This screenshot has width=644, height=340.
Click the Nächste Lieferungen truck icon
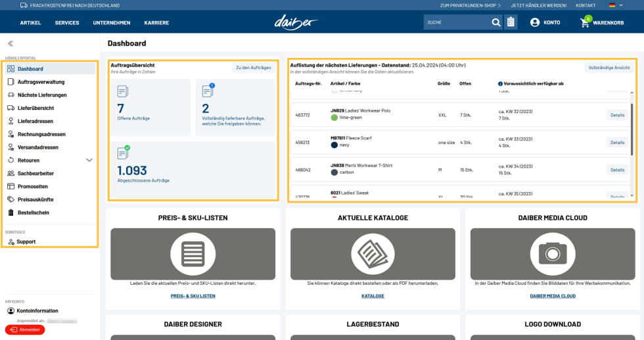pyautogui.click(x=11, y=95)
